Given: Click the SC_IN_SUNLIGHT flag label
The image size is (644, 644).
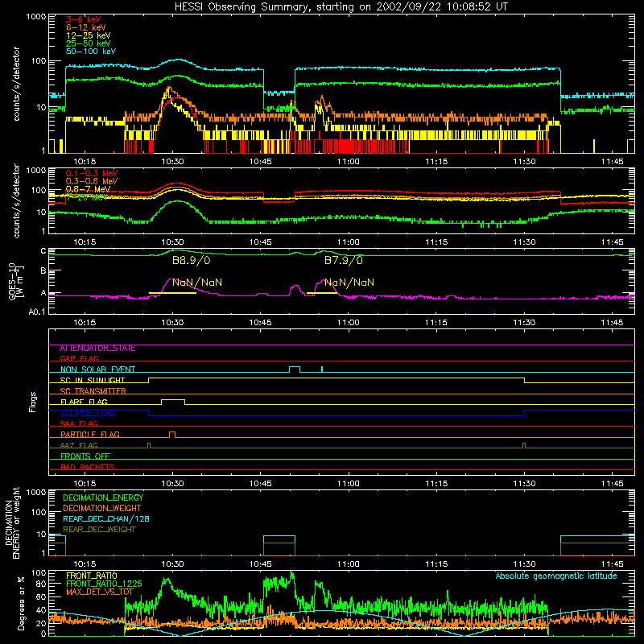Looking at the screenshot, I should 93,380.
